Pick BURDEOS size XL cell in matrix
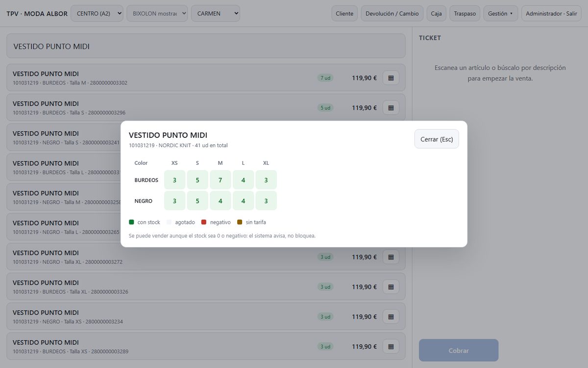 point(266,180)
